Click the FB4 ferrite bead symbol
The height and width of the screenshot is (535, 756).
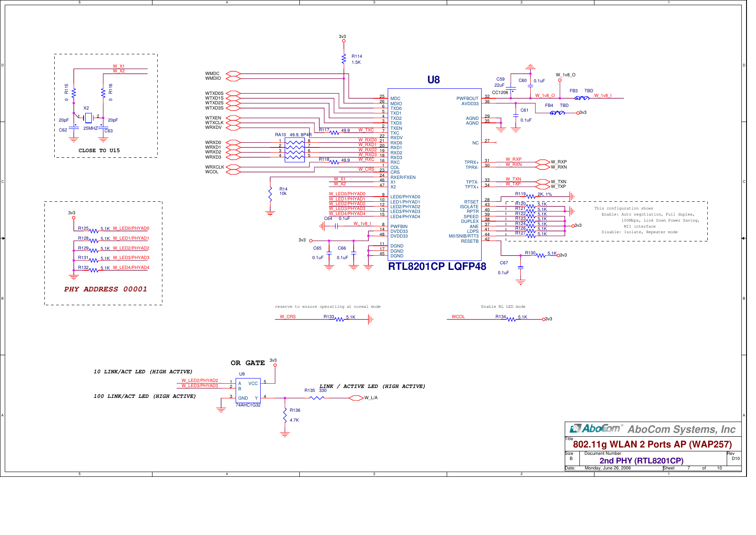[557, 113]
